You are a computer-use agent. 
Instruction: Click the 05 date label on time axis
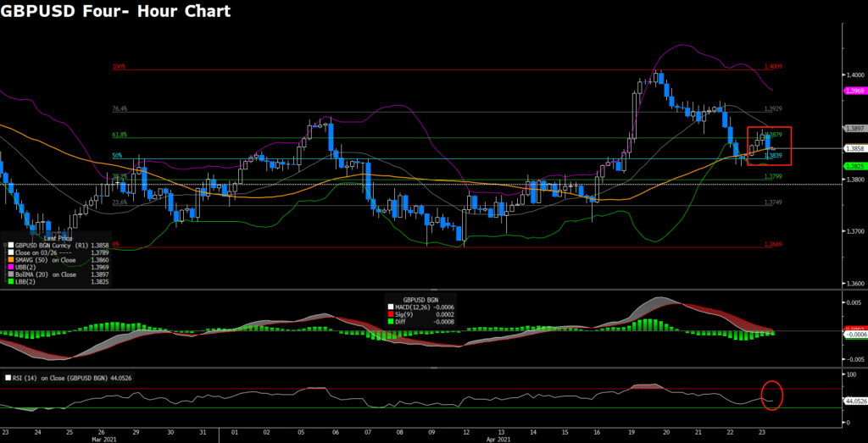tap(301, 431)
